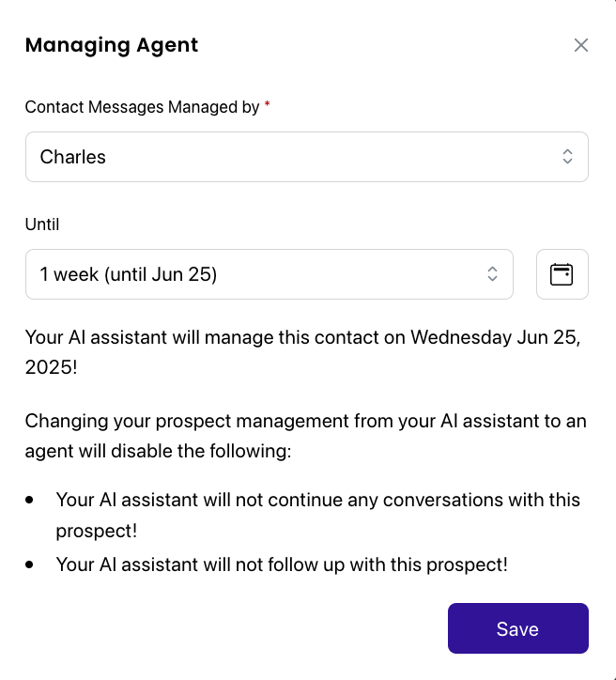Click the second bullet point dot

(x=29, y=564)
